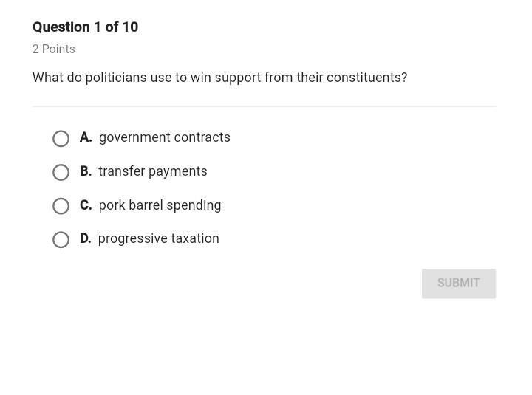Click the bold letter "C." label

pyautogui.click(x=86, y=205)
